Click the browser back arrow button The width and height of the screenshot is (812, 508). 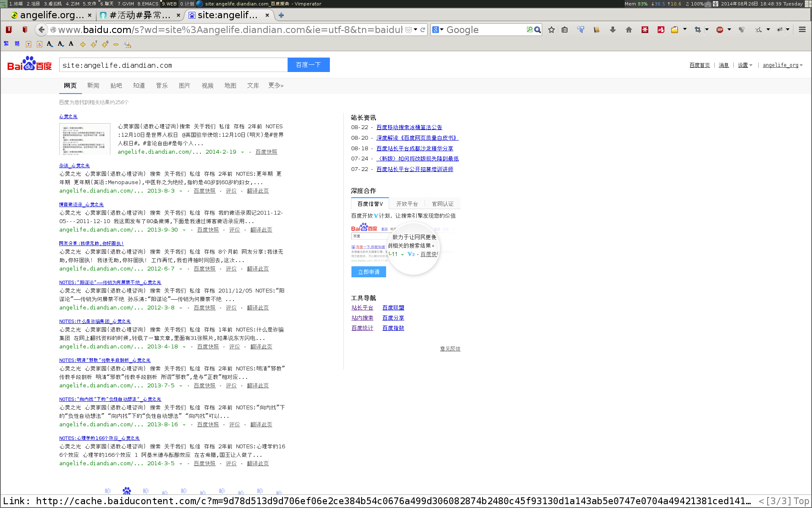pyautogui.click(x=41, y=30)
